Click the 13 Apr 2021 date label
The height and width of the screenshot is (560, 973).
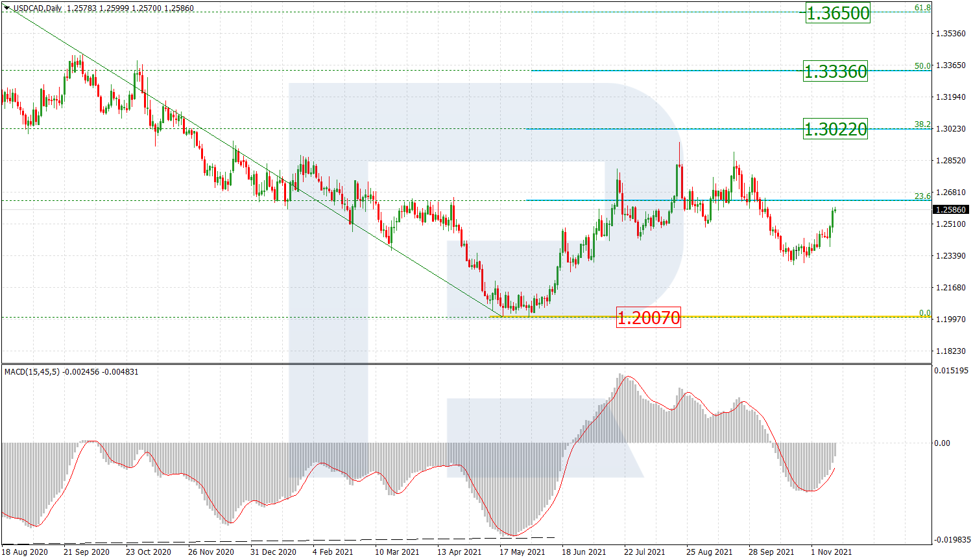tap(459, 552)
